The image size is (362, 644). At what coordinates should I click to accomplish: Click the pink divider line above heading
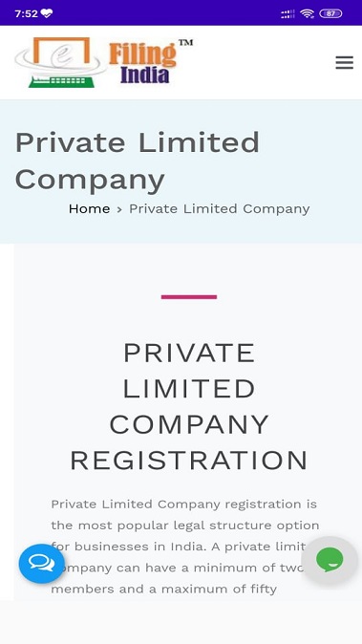(x=189, y=297)
